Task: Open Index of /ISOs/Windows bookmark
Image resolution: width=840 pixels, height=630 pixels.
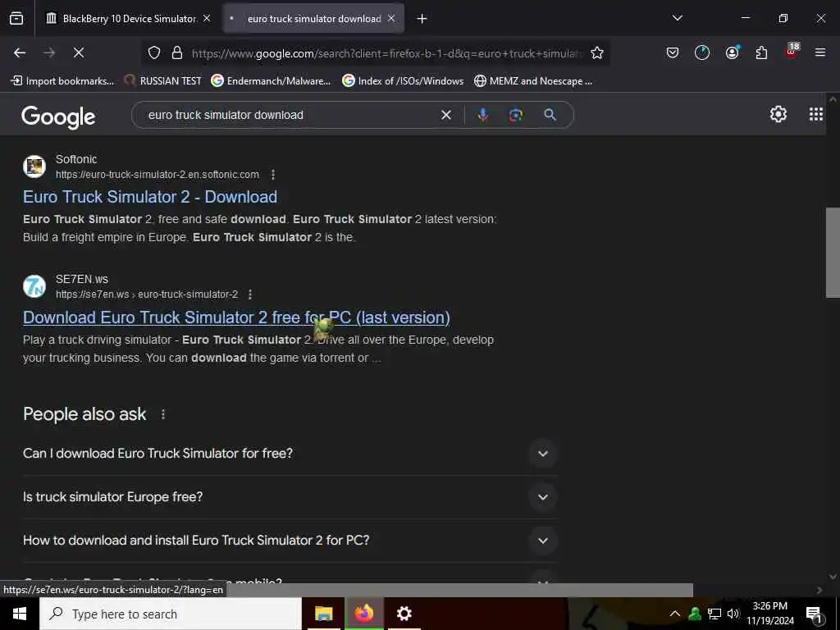Action: point(403,81)
